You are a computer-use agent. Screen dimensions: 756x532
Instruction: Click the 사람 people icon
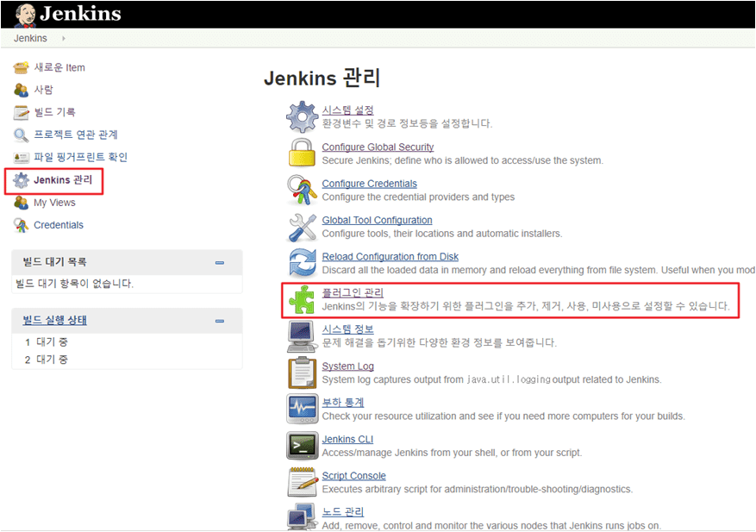(21, 90)
